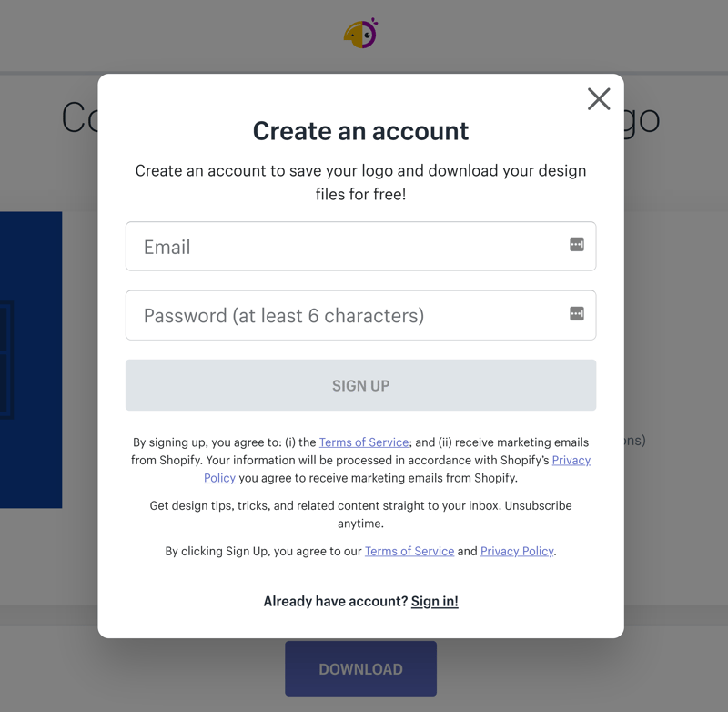Click the "Create an account" heading
The height and width of the screenshot is (712, 728).
click(x=360, y=131)
